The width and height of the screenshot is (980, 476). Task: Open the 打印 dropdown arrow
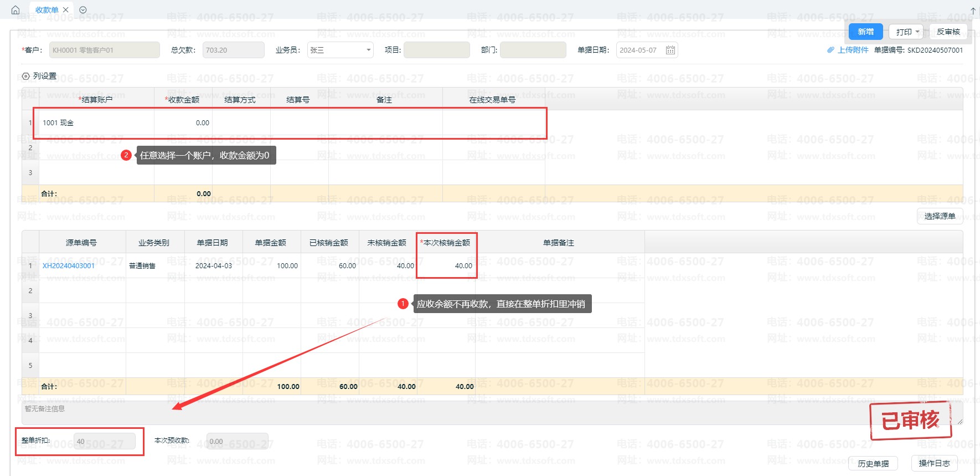[917, 32]
